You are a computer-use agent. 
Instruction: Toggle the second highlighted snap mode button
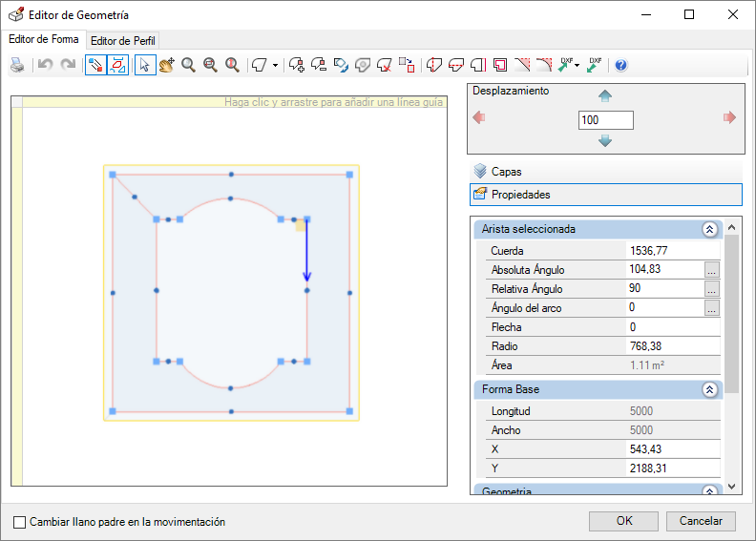(117, 65)
